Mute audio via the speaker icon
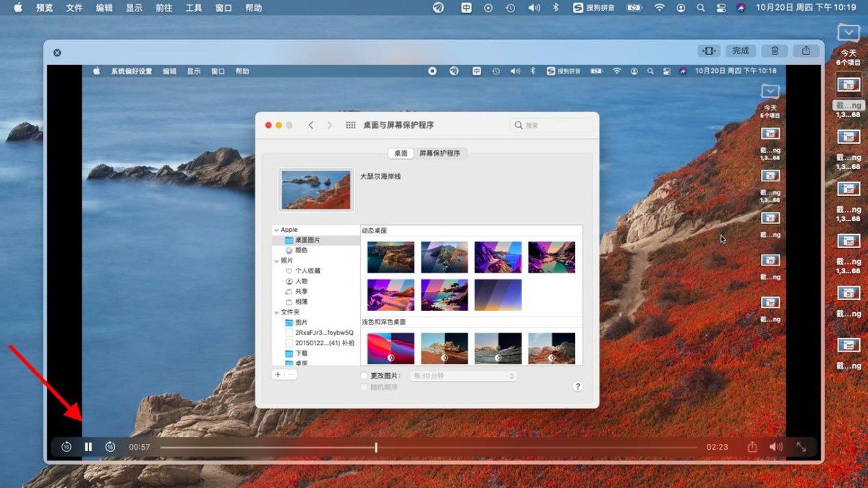The height and width of the screenshot is (488, 868). pyautogui.click(x=775, y=447)
